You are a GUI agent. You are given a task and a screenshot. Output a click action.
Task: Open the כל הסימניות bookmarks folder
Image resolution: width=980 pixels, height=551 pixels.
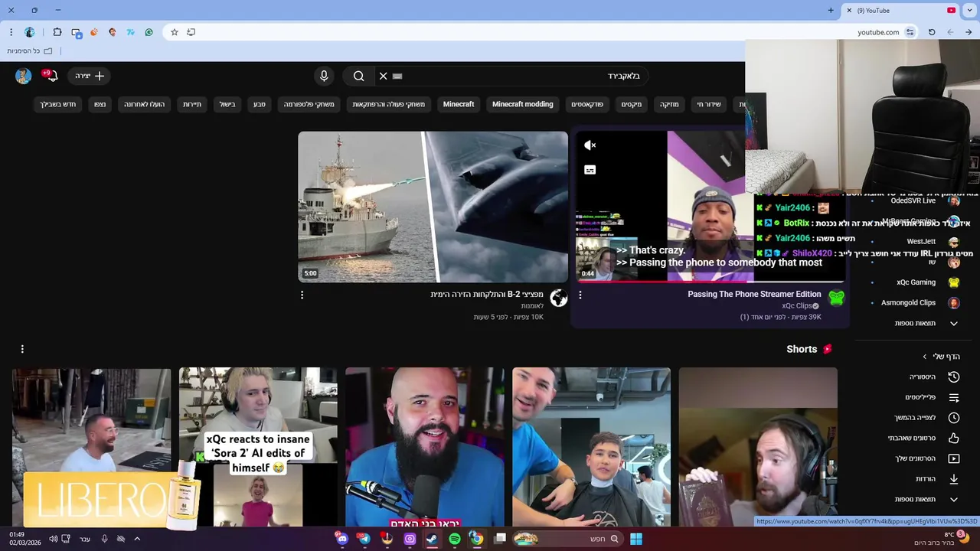point(30,51)
